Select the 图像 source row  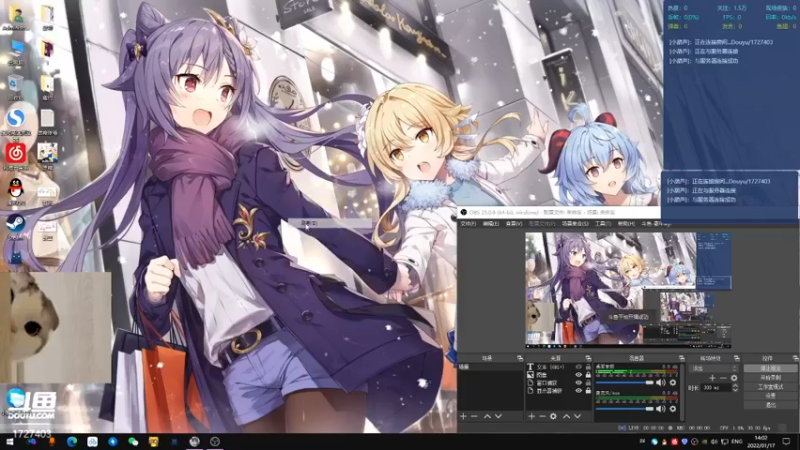559,374
